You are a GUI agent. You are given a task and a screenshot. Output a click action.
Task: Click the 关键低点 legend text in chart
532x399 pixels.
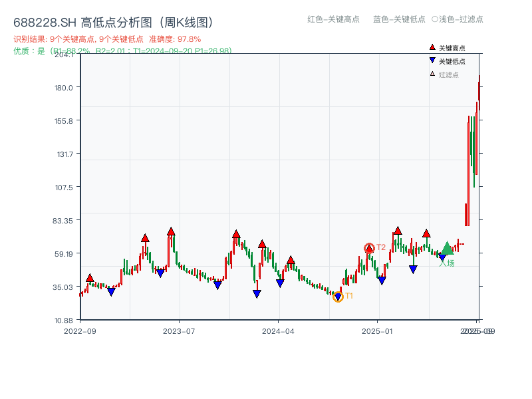[x=452, y=61]
